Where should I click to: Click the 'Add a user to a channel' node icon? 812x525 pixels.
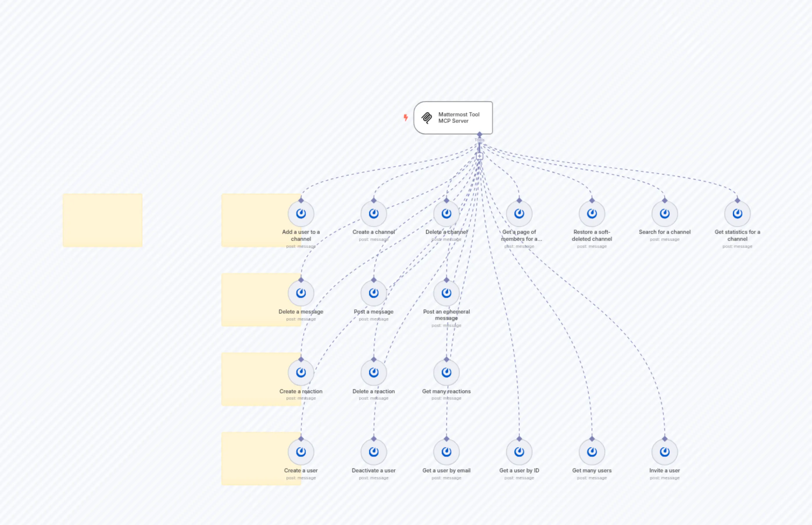coord(301,213)
